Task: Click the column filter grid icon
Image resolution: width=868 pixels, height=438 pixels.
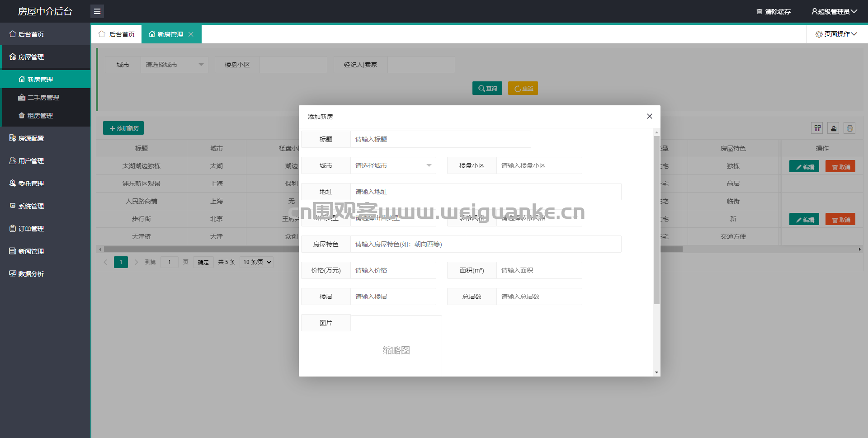Action: tap(817, 128)
